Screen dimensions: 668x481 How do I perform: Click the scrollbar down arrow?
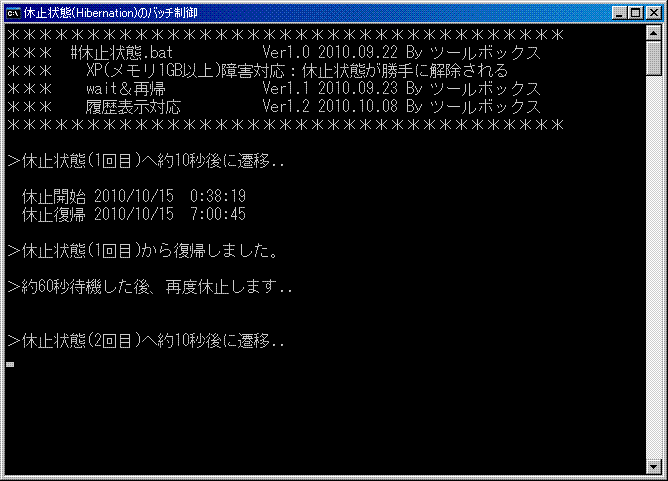[x=653, y=467]
